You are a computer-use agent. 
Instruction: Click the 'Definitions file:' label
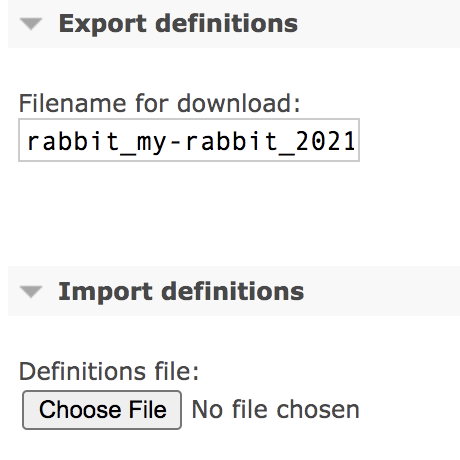click(109, 371)
